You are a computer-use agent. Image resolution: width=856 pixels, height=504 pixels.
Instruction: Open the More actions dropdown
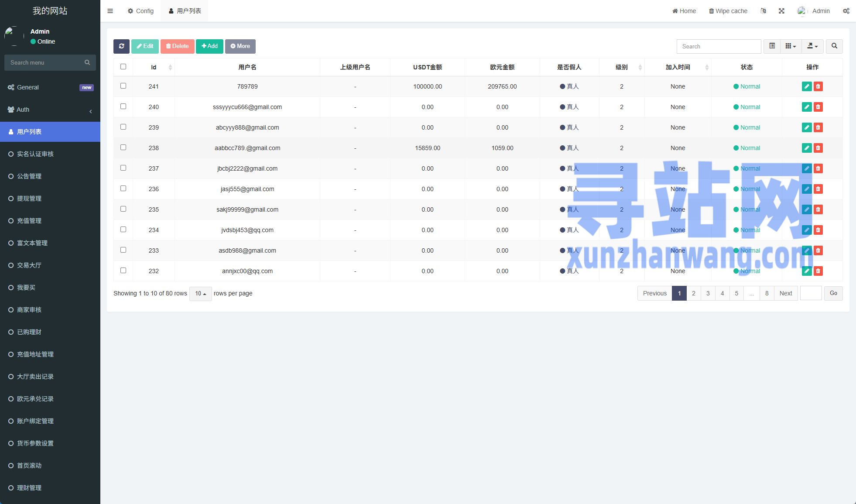tap(240, 46)
